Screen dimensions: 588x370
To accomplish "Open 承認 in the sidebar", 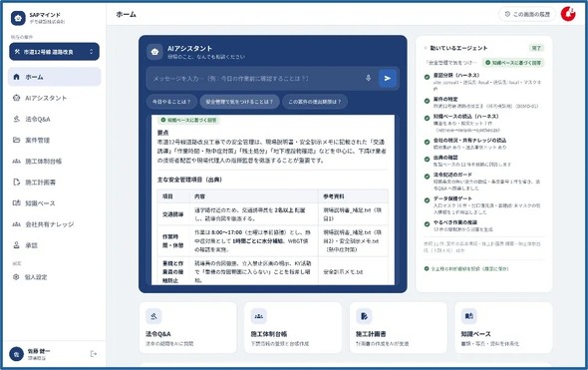I will click(55, 245).
